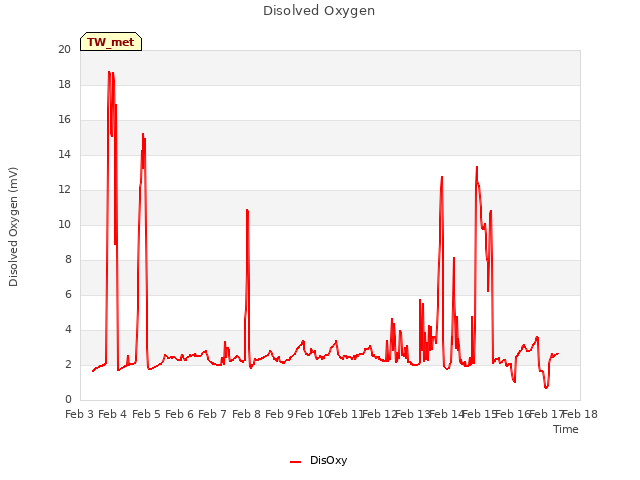
Task: Click the Feb 6 tick label
Action: (179, 414)
